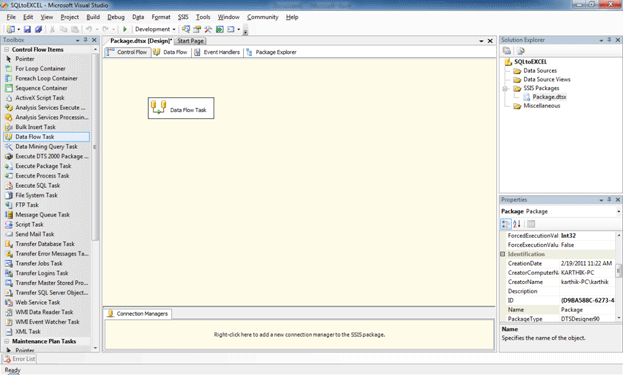Open the active documents list dropdown
The width and height of the screenshot is (623, 375).
point(481,41)
